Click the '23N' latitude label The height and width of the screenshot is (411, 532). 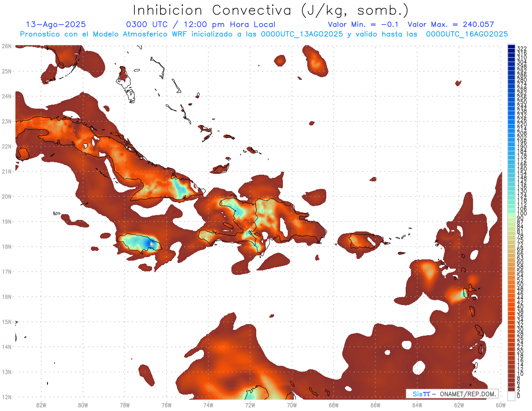(x=6, y=121)
